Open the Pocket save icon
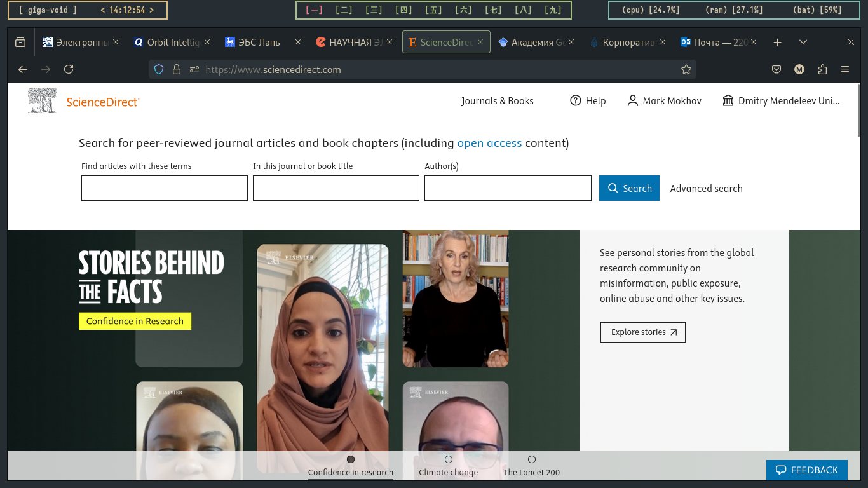The width and height of the screenshot is (868, 488). click(776, 69)
